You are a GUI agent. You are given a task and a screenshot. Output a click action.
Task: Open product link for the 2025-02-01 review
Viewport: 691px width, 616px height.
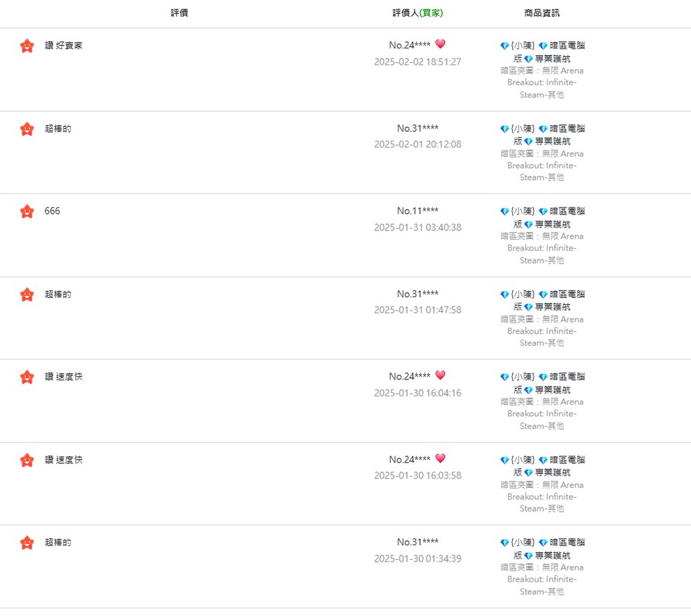543,135
